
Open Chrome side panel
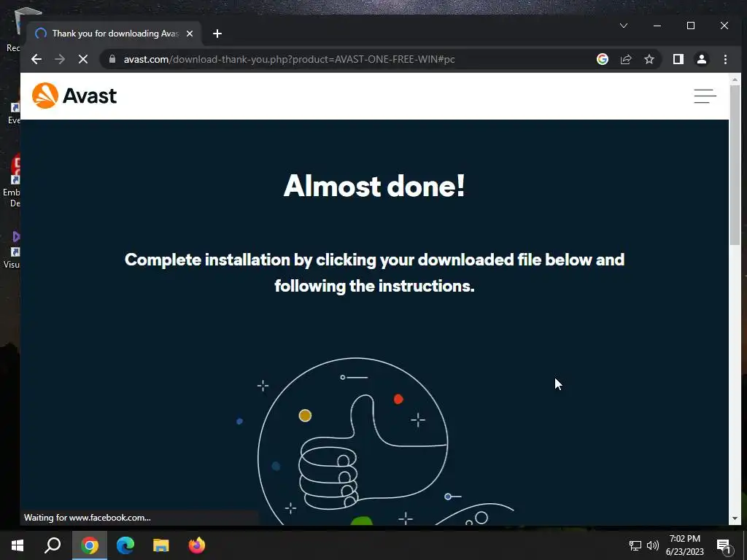(x=678, y=59)
